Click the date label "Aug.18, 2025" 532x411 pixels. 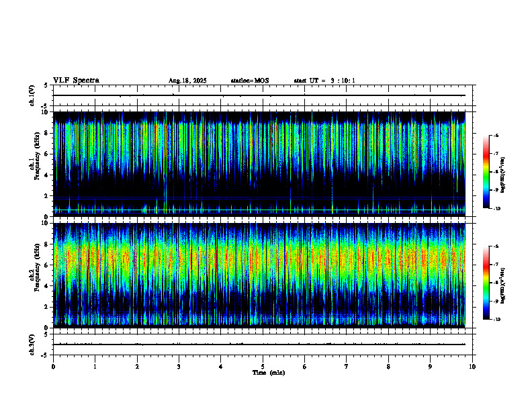pos(187,81)
